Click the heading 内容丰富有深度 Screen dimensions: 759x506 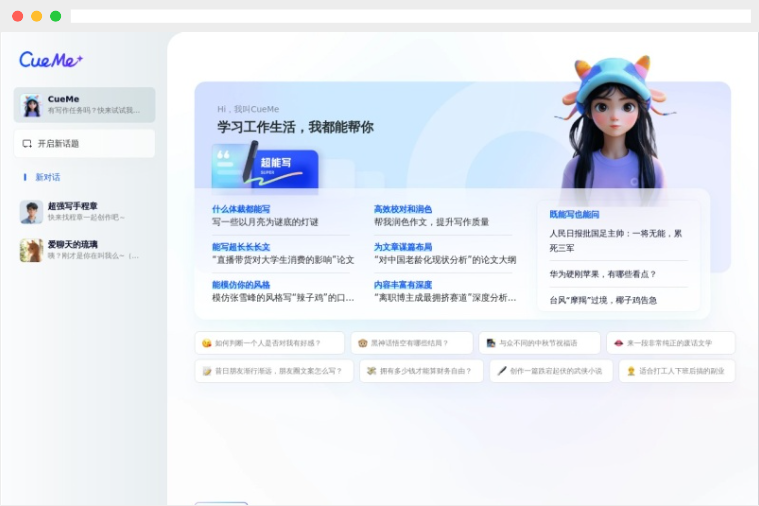coord(403,285)
